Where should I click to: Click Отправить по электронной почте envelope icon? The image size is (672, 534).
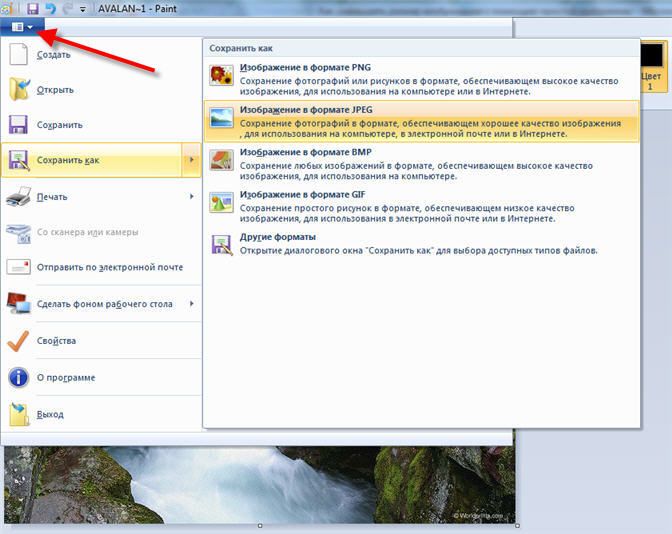pyautogui.click(x=18, y=267)
